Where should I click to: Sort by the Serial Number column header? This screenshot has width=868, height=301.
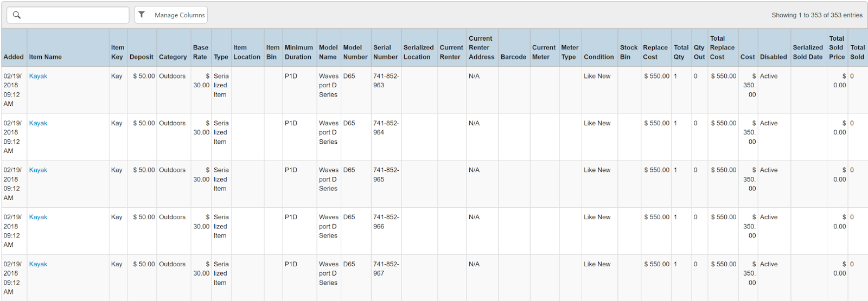pyautogui.click(x=385, y=52)
